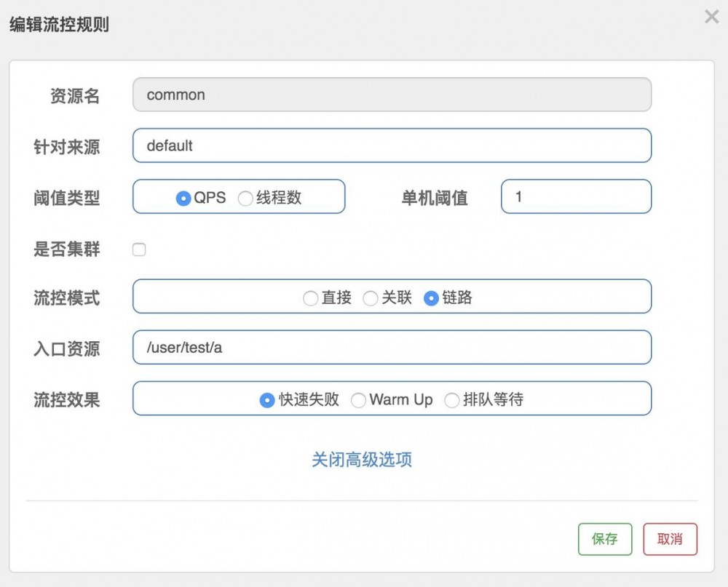This screenshot has width=728, height=587.
Task: Click the 流控效果 field label
Action: [x=66, y=399]
